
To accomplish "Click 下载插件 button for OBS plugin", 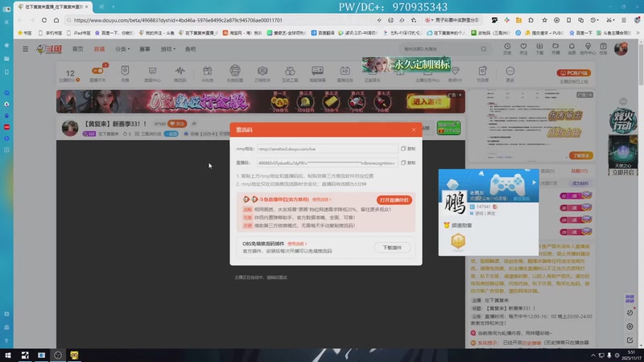I will click(x=392, y=248).
